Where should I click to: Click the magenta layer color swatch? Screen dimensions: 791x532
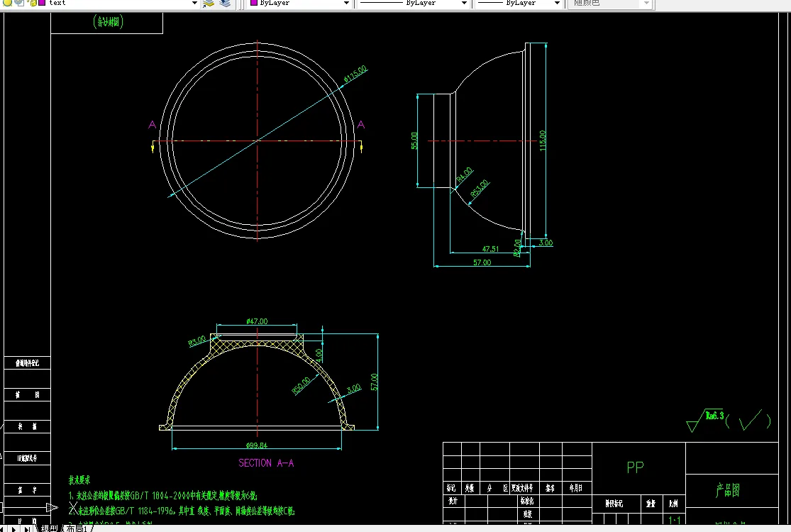42,3
